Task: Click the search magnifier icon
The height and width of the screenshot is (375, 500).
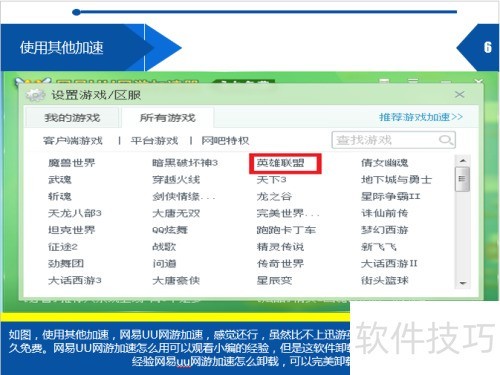Action: click(x=445, y=140)
